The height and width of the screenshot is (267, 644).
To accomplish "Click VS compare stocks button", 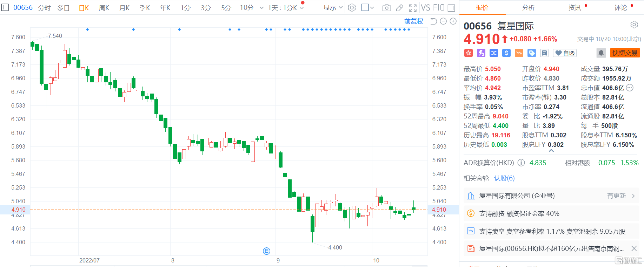I will click(x=425, y=7).
